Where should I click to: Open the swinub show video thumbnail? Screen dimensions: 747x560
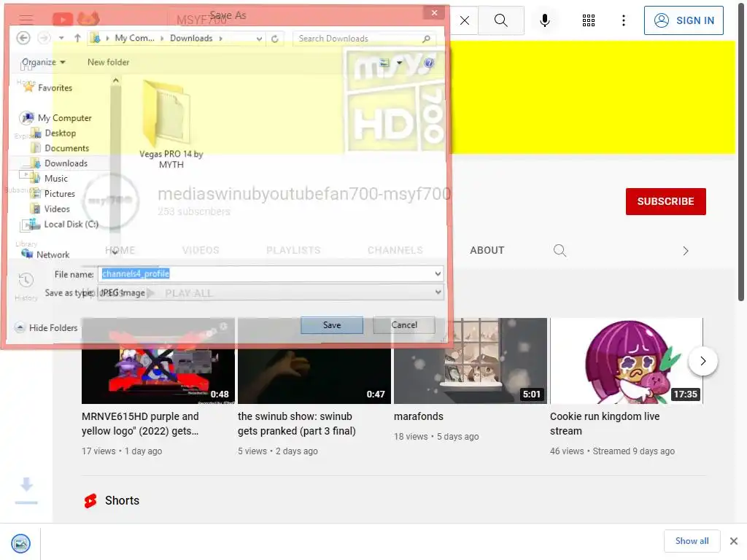coord(314,361)
